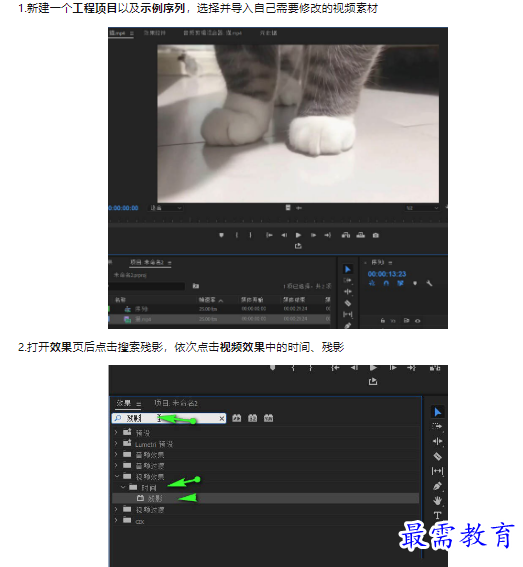The image size is (523, 567).
Task: Click the 00:00:13:23 timeline timecode
Action: 387,274
